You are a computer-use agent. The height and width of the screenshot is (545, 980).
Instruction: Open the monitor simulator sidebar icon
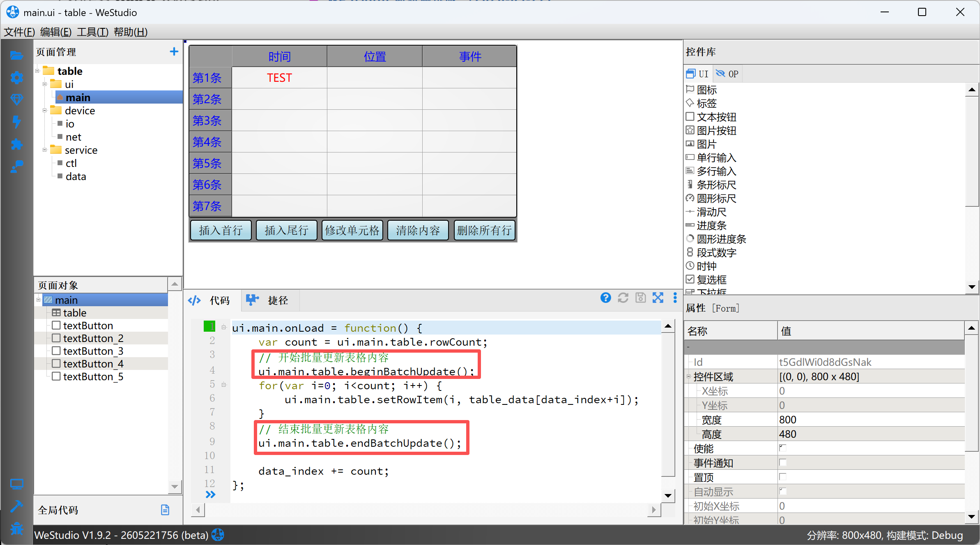[x=16, y=484]
